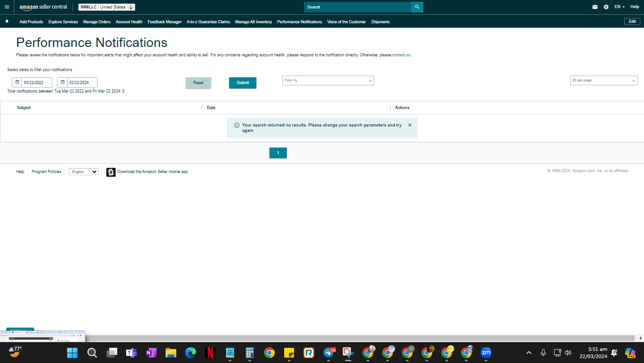
Task: Launch Microsoft Edge from taskbar
Action: (190, 353)
